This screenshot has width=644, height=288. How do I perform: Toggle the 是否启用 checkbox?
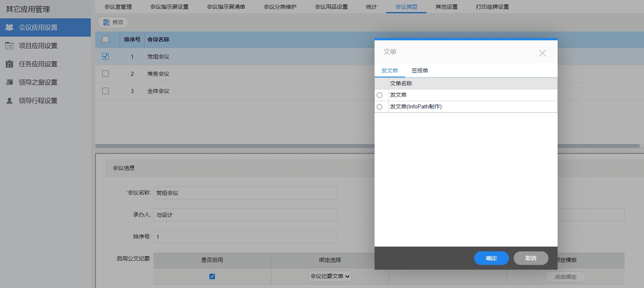point(212,276)
